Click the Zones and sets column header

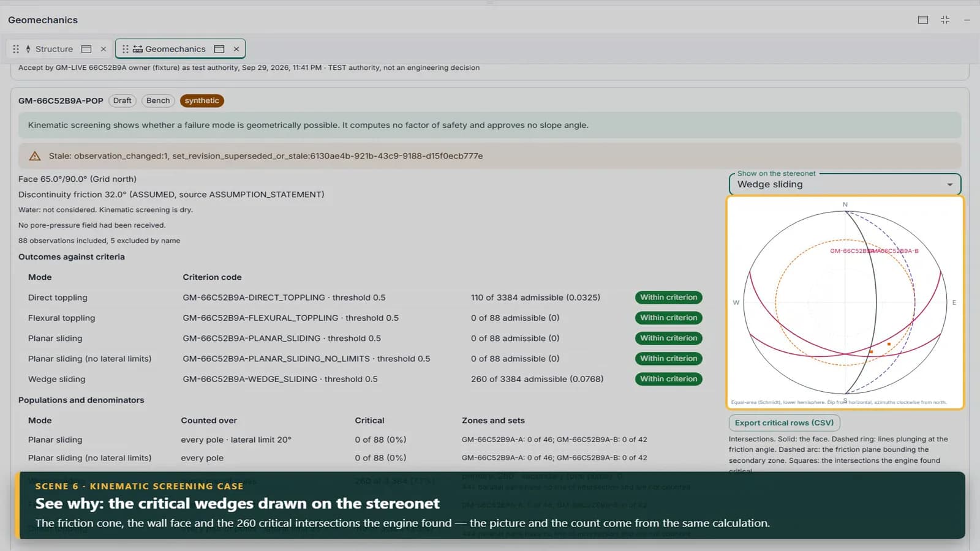(x=493, y=421)
